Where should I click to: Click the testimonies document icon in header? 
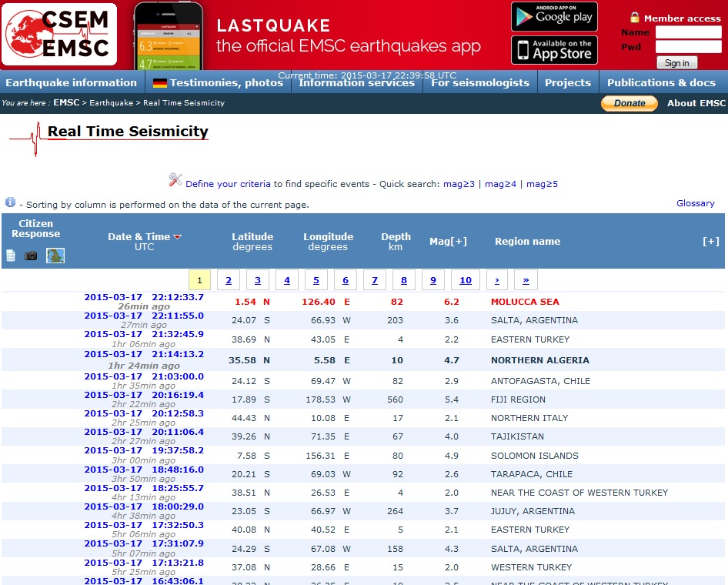[x=11, y=256]
